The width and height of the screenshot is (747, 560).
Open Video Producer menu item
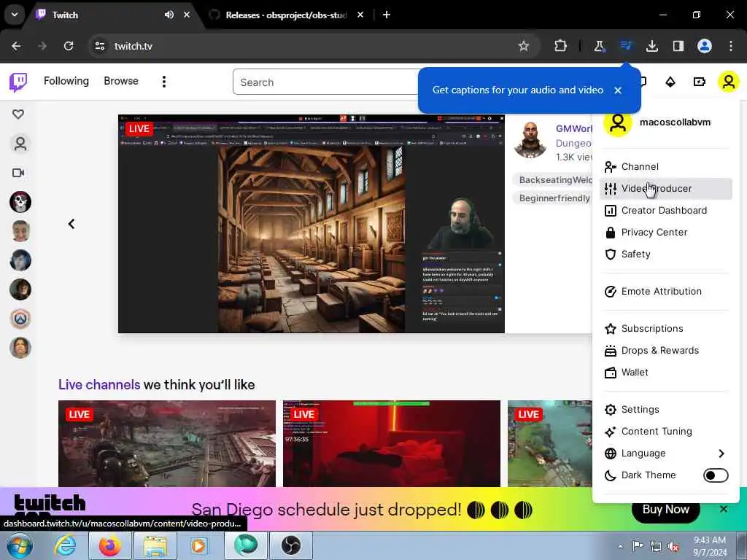pyautogui.click(x=665, y=189)
